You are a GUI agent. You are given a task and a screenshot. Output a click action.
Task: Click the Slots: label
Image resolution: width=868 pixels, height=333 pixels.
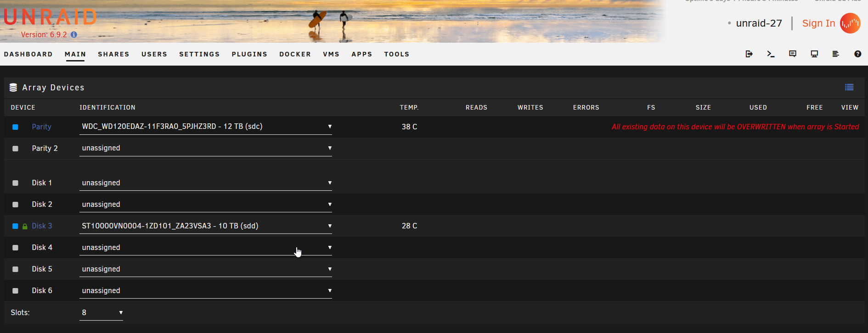tap(20, 312)
